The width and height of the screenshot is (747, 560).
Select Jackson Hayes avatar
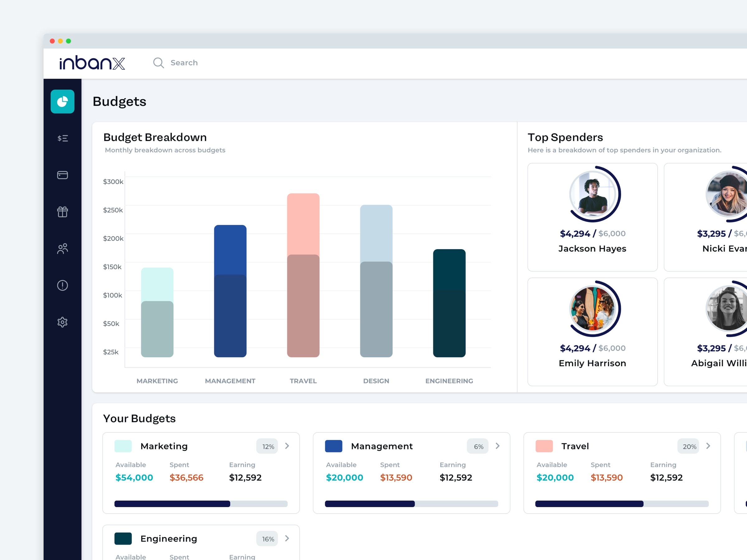[x=593, y=194]
